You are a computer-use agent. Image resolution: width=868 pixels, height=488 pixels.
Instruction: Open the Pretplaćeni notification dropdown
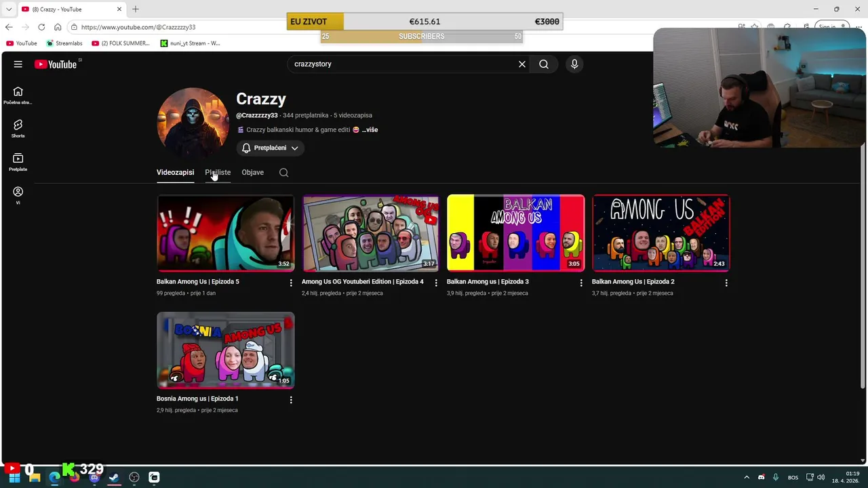[270, 148]
